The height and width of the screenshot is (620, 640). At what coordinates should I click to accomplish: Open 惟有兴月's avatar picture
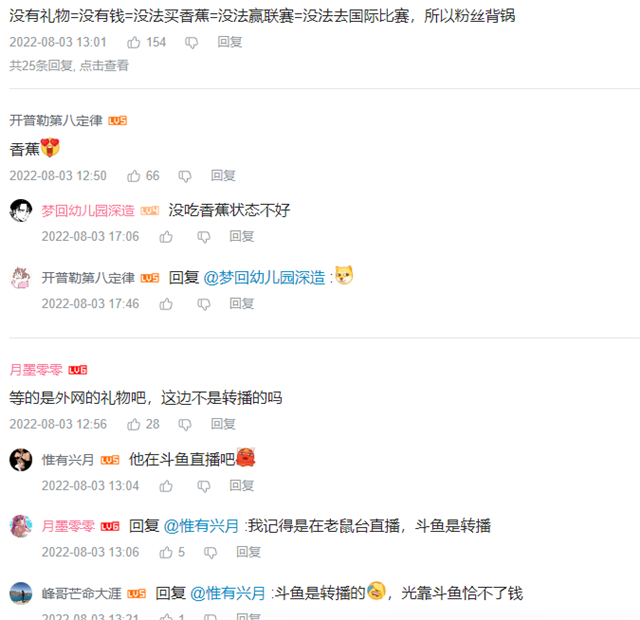coord(21,460)
